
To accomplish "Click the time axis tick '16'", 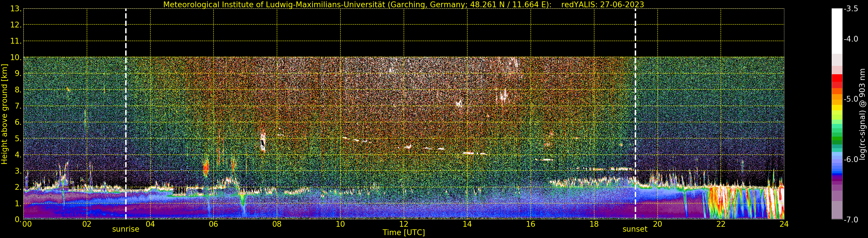I will tap(531, 224).
